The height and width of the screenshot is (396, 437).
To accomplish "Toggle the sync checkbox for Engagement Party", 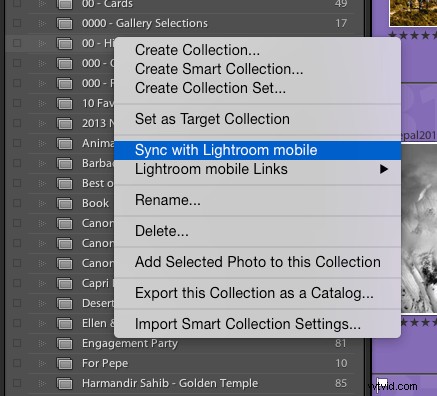I will pos(17,343).
